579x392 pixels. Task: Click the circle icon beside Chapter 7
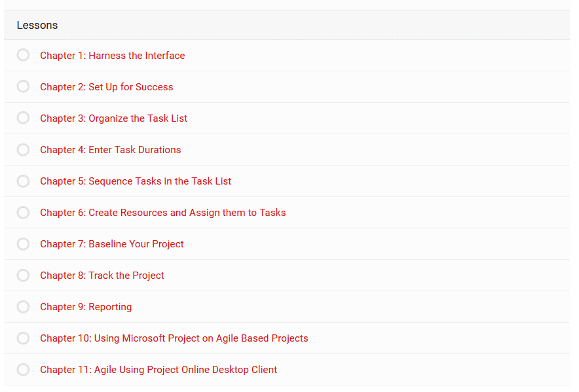[x=23, y=243]
